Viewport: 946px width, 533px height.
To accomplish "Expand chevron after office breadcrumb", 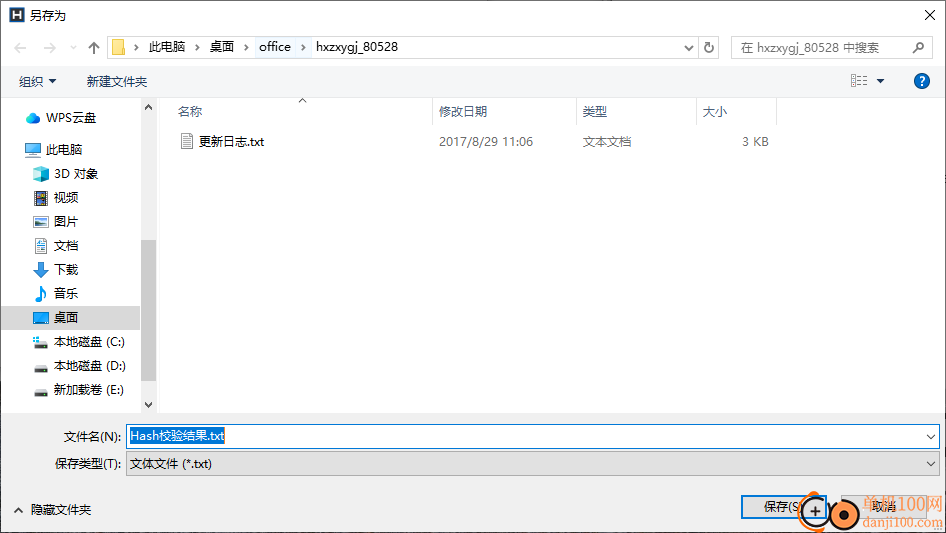I will pyautogui.click(x=303, y=47).
